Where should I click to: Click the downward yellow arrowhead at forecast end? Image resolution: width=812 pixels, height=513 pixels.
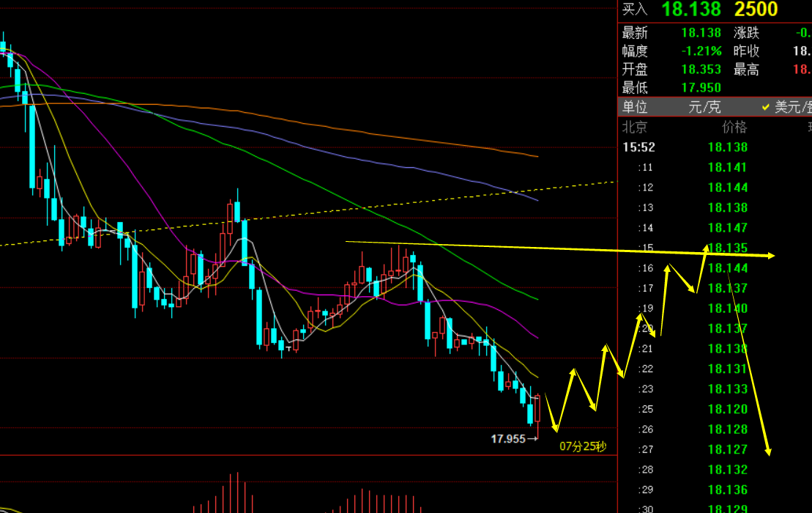768,449
